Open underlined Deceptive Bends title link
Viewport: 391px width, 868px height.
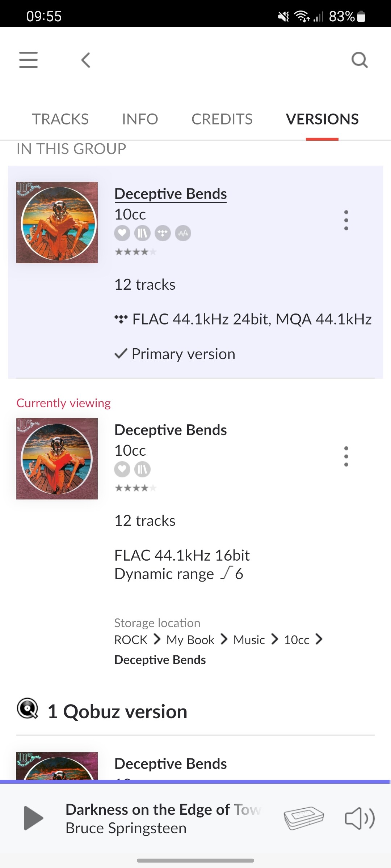coord(171,194)
